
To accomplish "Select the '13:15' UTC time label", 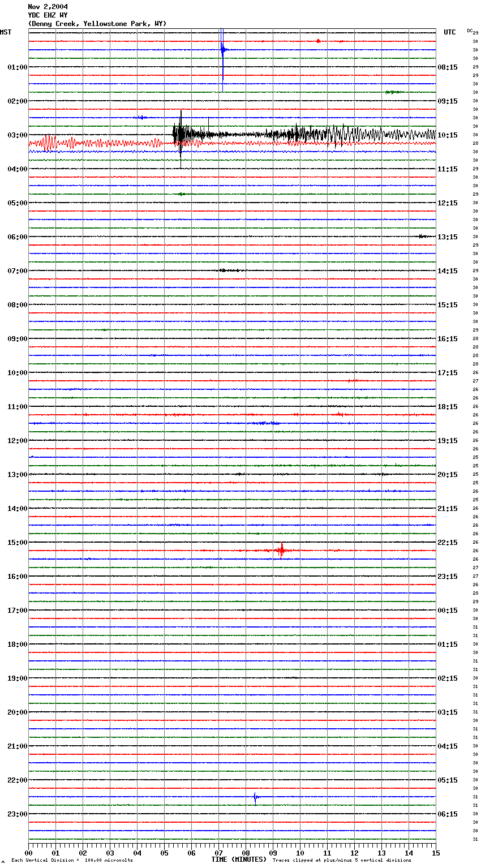I will click(x=448, y=237).
